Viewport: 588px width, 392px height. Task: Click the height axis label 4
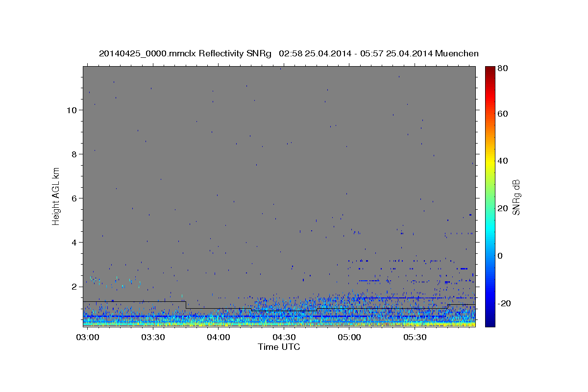tap(75, 243)
